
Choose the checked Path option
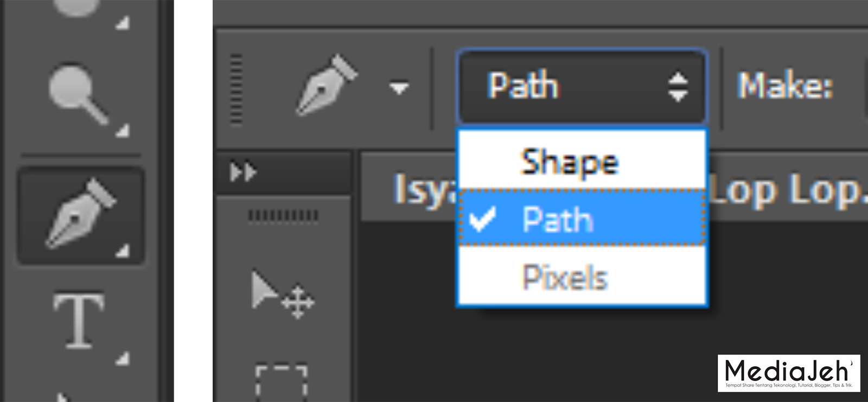[582, 219]
